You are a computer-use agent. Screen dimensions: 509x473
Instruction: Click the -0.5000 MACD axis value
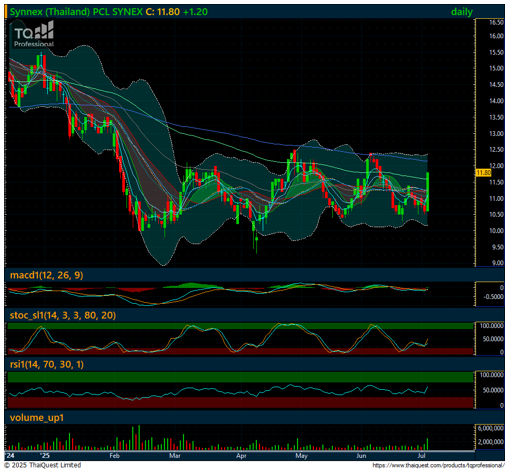pyautogui.click(x=493, y=297)
